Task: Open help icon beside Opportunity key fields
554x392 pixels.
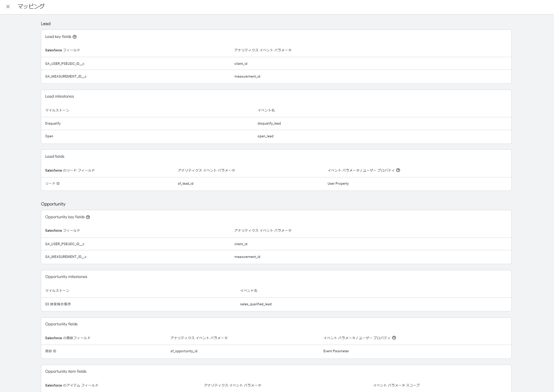Action: pyautogui.click(x=88, y=217)
